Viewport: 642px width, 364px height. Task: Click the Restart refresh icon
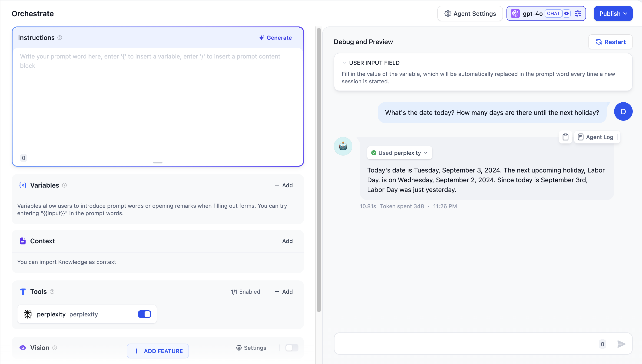599,42
